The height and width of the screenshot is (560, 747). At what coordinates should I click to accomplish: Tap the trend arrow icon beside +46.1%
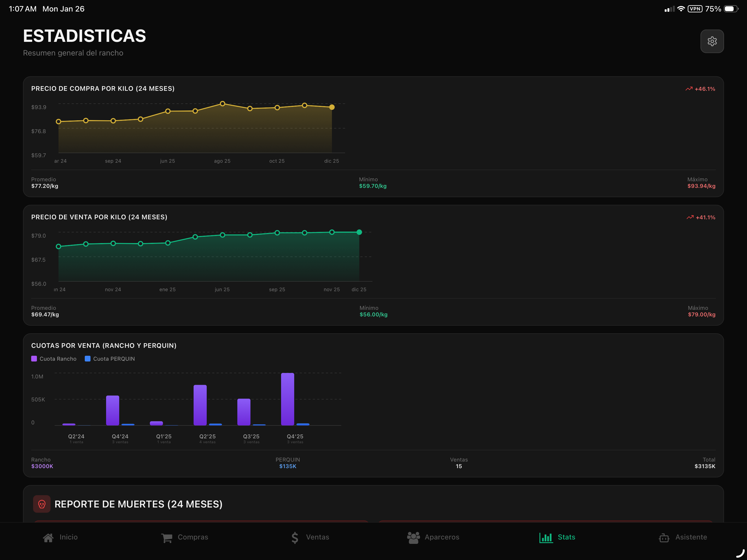[689, 89]
